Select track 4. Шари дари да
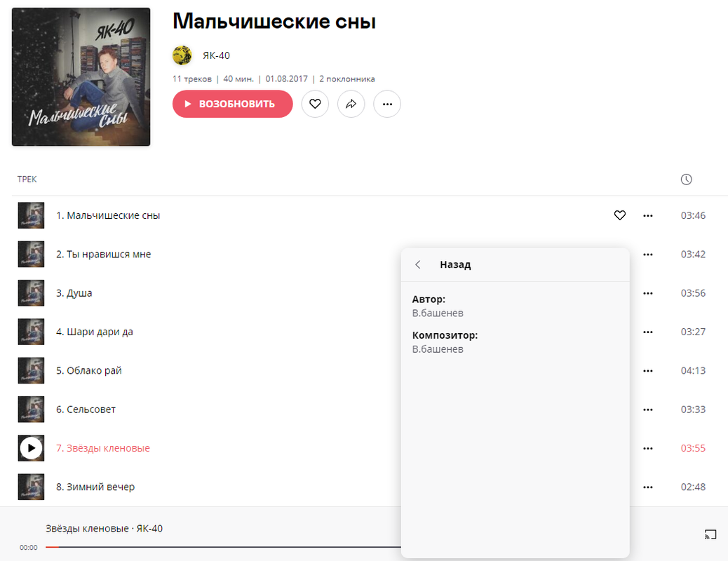728x561 pixels. [95, 332]
